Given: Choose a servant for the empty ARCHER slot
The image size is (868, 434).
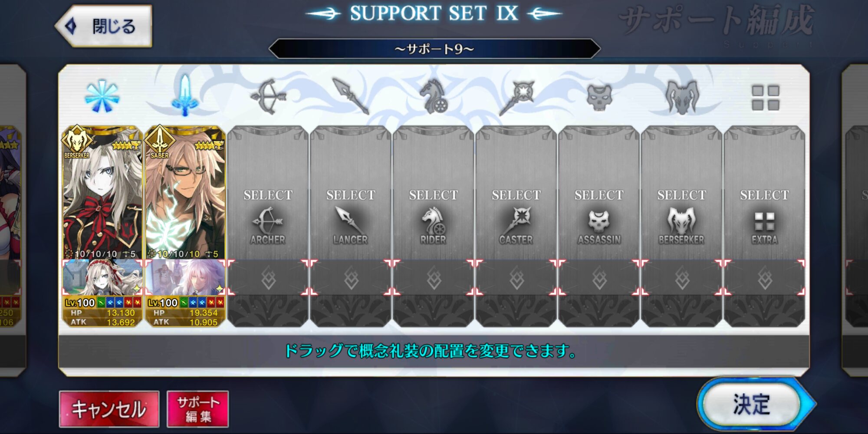Looking at the screenshot, I should tap(268, 193).
